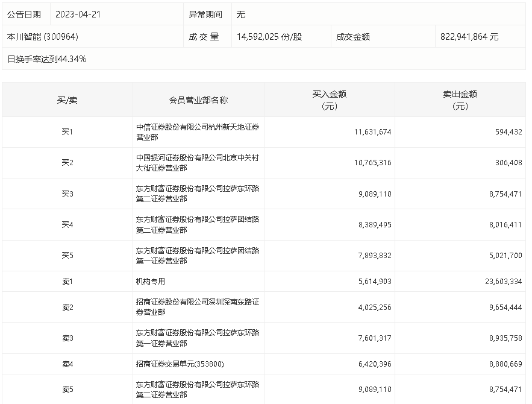Select sell amount 5,021,700
532x404 pixels.
coord(505,255)
